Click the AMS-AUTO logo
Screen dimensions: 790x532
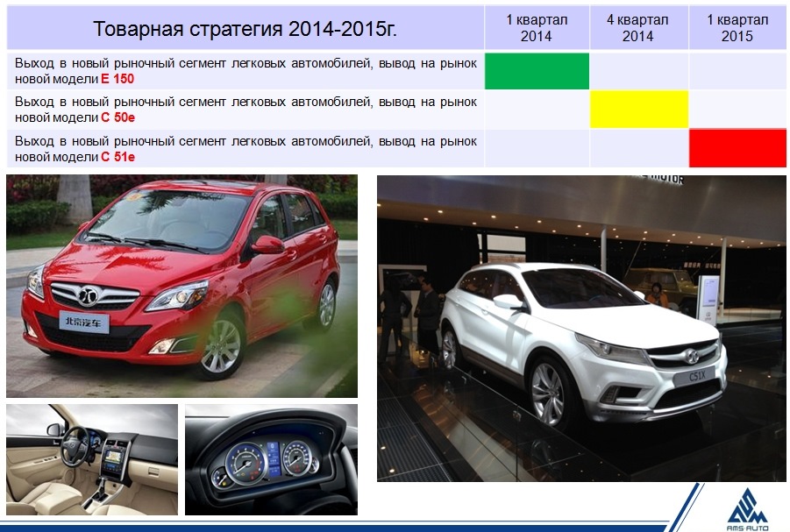coord(747,509)
